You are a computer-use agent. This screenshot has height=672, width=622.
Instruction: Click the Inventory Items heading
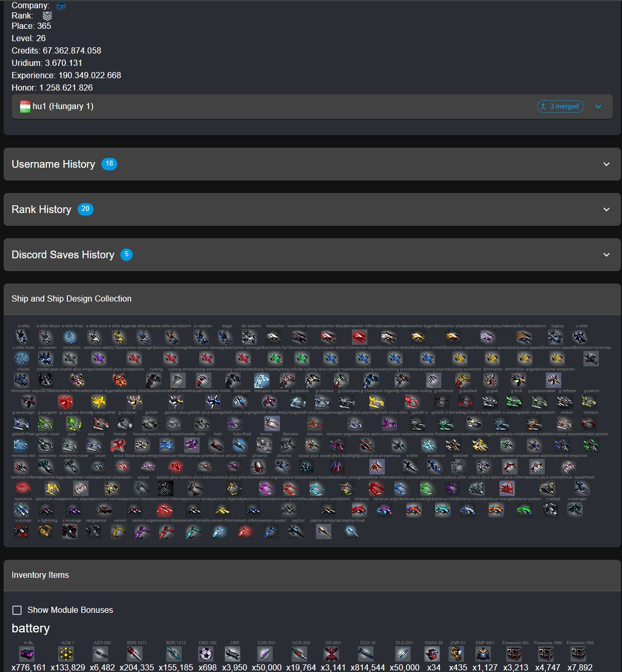pyautogui.click(x=40, y=575)
